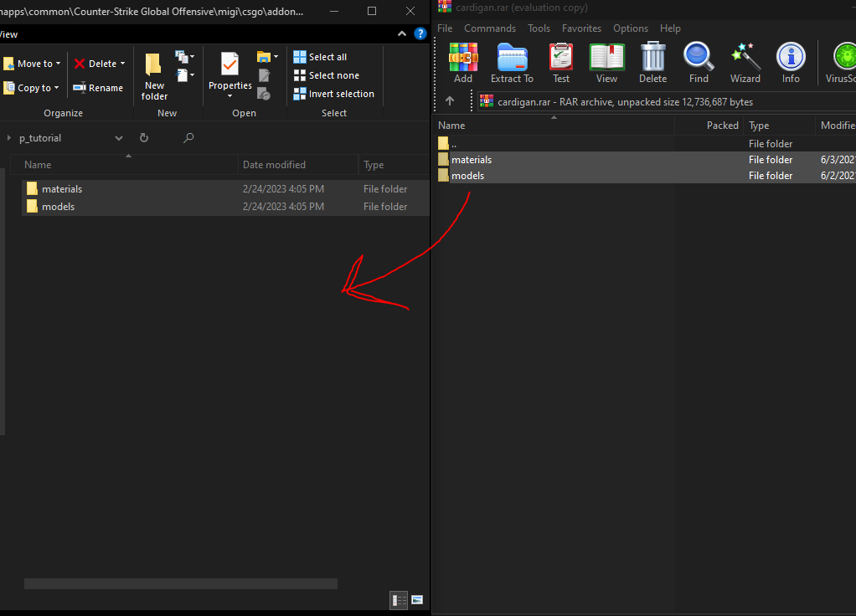Click the New item icon in ribbon
Viewport: 856px width, 616px height.
pyautogui.click(x=182, y=57)
